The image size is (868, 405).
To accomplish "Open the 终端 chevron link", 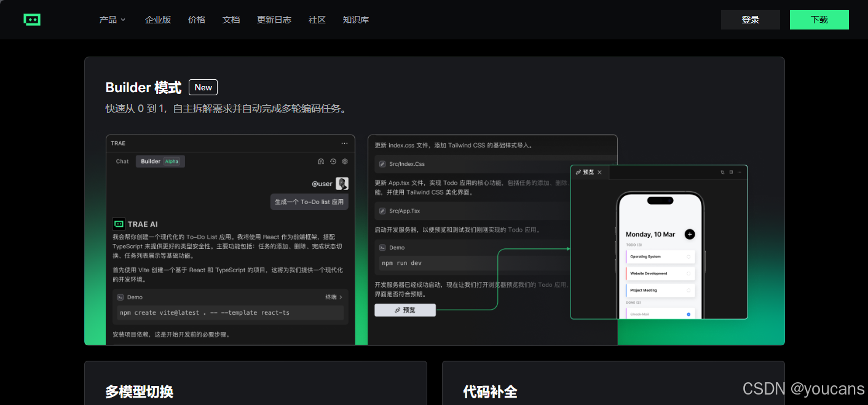I will [x=334, y=297].
